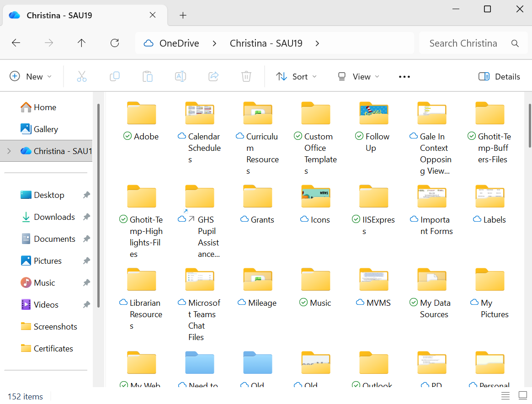Click the Copy icon in toolbar
Image resolution: width=532 pixels, height=404 pixels.
115,76
